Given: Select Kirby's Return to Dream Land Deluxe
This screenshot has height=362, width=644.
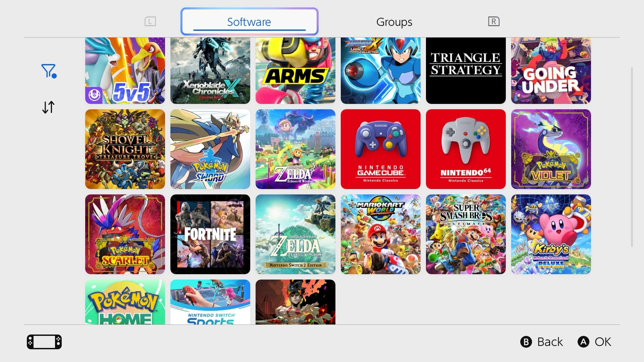Looking at the screenshot, I should click(551, 234).
